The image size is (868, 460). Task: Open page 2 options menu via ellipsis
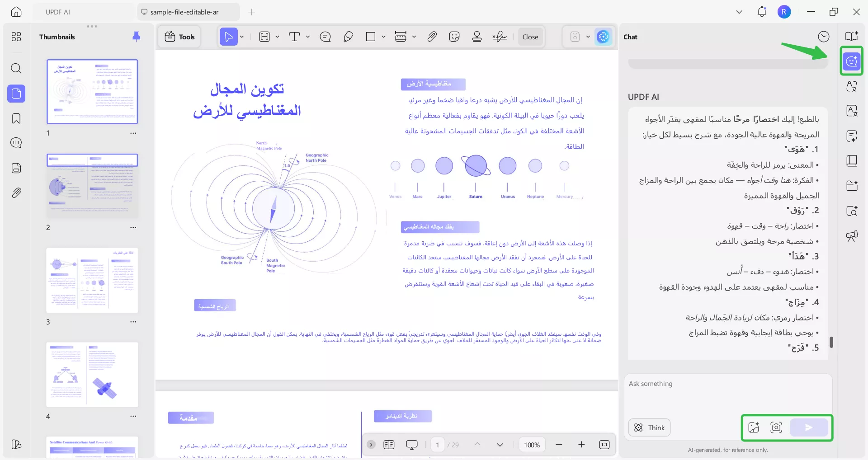pos(133,228)
